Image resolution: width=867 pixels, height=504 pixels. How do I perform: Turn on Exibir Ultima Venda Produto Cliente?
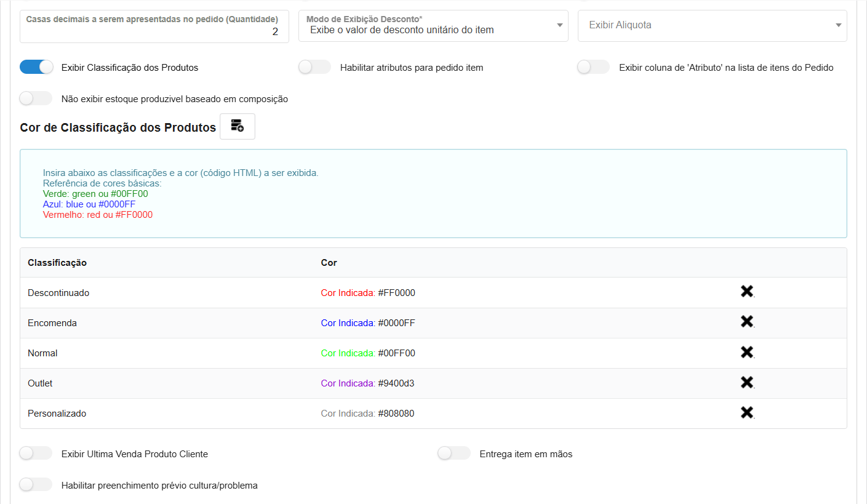[36, 454]
